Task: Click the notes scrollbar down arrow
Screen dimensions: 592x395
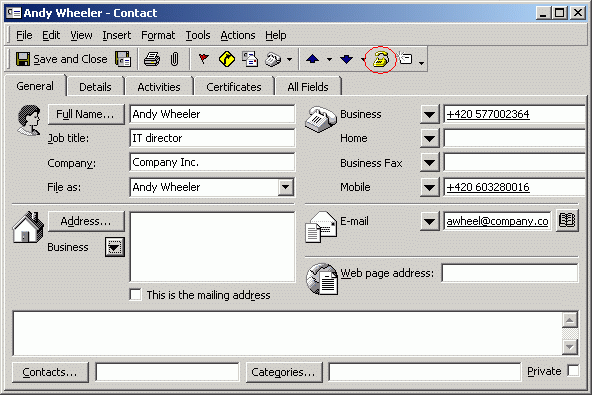Action: (x=570, y=346)
